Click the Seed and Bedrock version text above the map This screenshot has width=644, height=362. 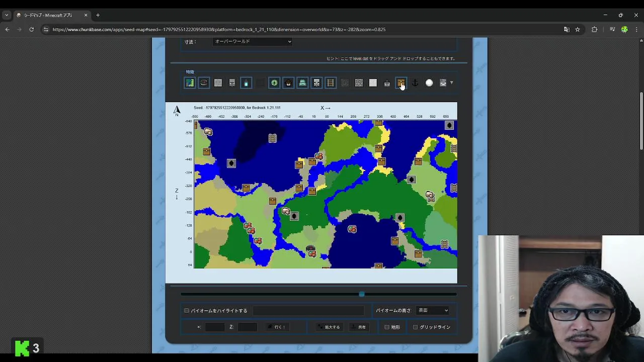237,108
